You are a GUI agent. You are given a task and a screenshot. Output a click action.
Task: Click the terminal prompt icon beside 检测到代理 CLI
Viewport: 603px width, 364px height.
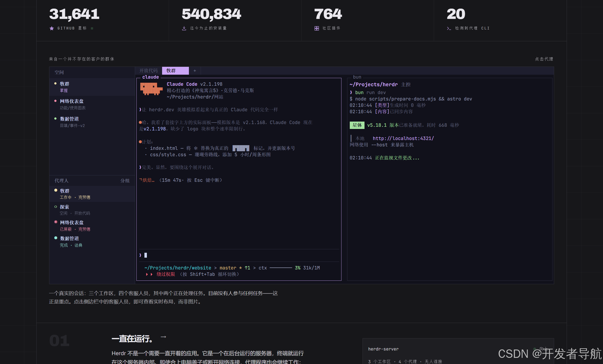449,28
